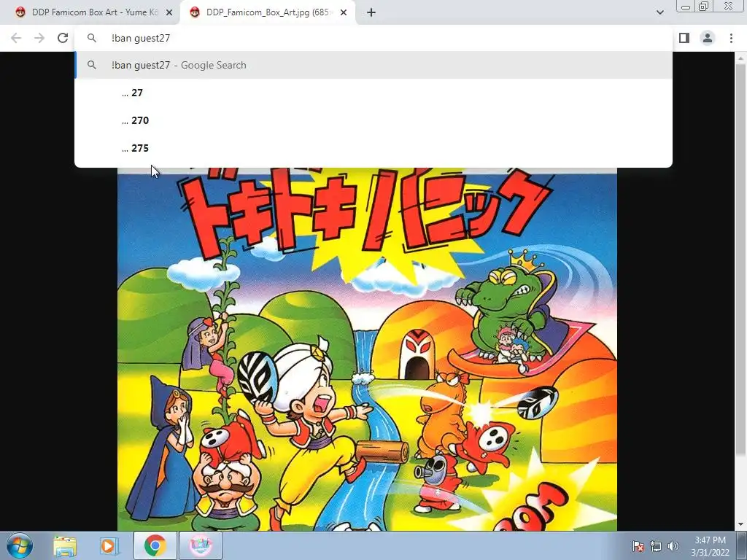Screen dimensions: 747x560
Task: Close the DDP Famicom Box Art tab
Action: click(x=169, y=13)
